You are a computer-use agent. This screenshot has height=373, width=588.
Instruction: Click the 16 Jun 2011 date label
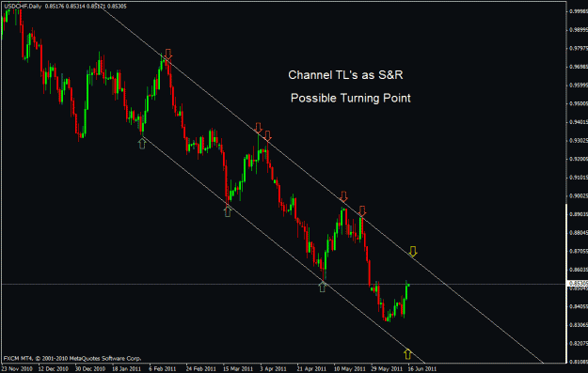click(x=422, y=369)
